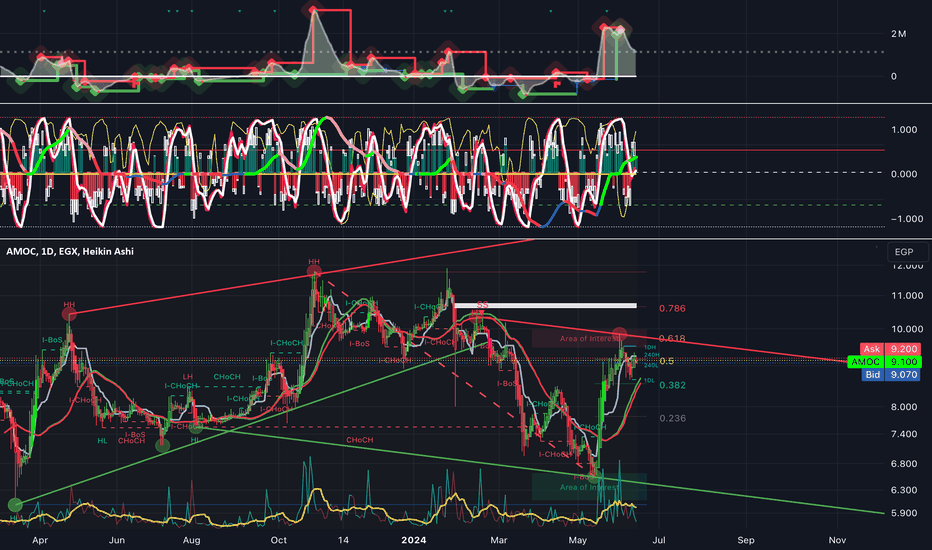Click the Nov label on time axis
The width and height of the screenshot is (932, 550).
[837, 540]
